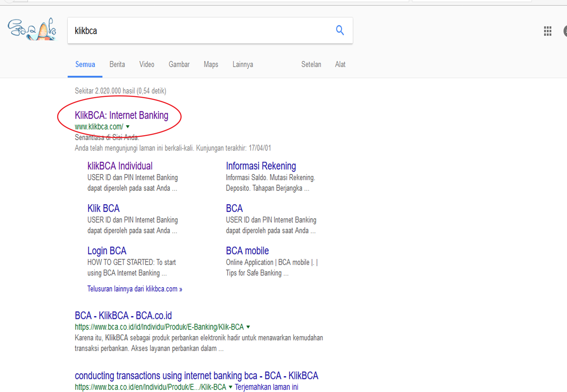567x392 pixels.
Task: Open conducting transactions using internet banking result
Action: pyautogui.click(x=196, y=376)
